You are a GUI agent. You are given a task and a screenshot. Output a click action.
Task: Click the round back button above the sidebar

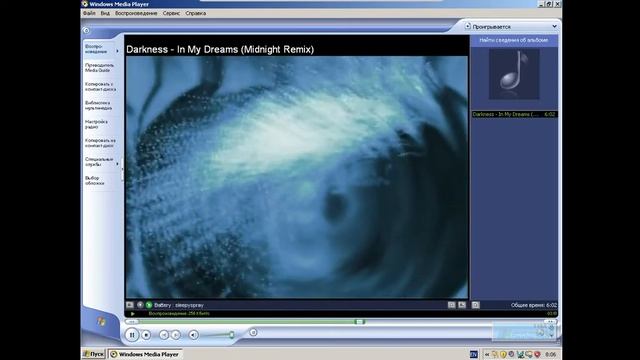[x=86, y=30]
